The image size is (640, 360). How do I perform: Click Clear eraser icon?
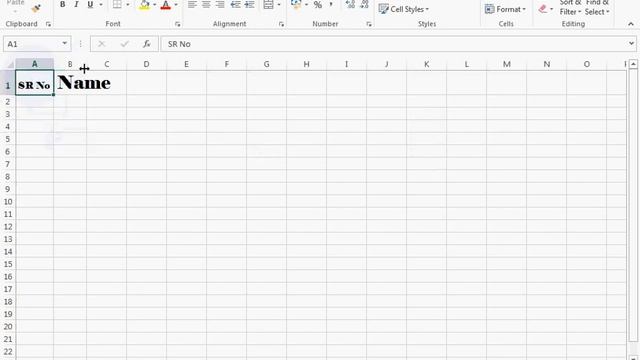pos(542,9)
